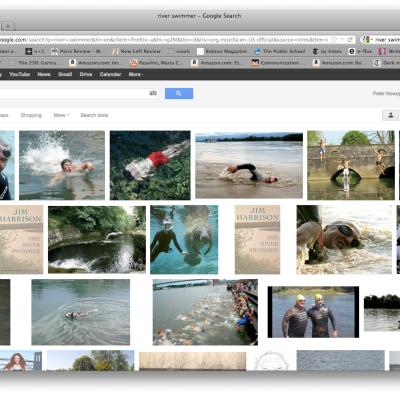Screen dimensions: 400x394
Task: Go to News in Google top bar
Action: click(44, 74)
